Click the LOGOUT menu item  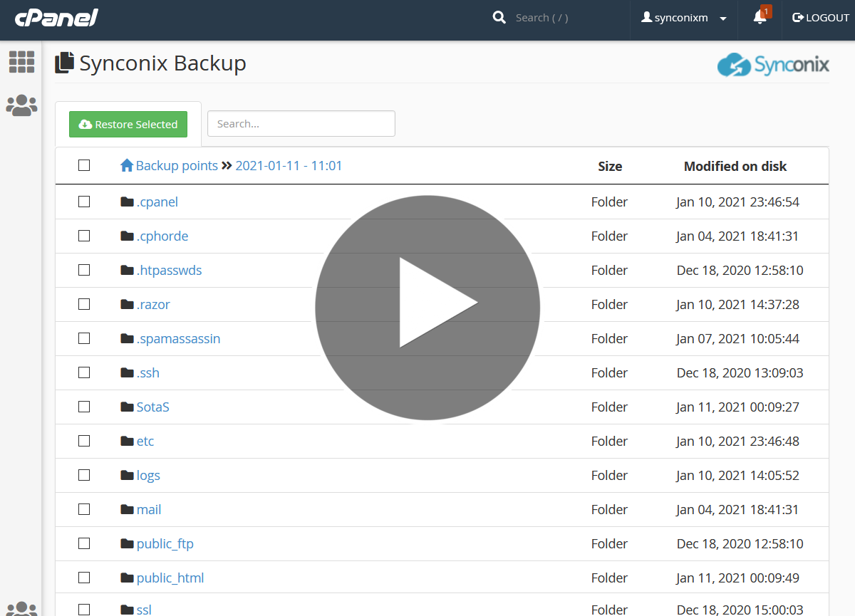coord(820,18)
